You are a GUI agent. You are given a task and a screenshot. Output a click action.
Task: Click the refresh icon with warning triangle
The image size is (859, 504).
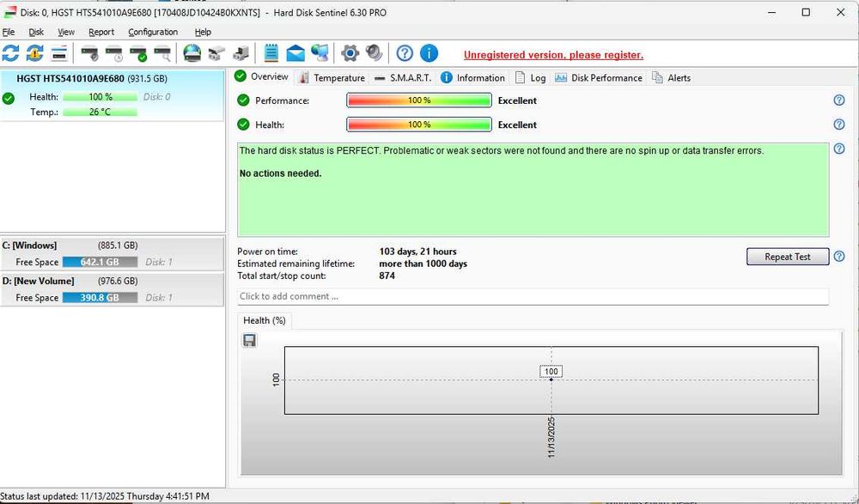click(34, 53)
